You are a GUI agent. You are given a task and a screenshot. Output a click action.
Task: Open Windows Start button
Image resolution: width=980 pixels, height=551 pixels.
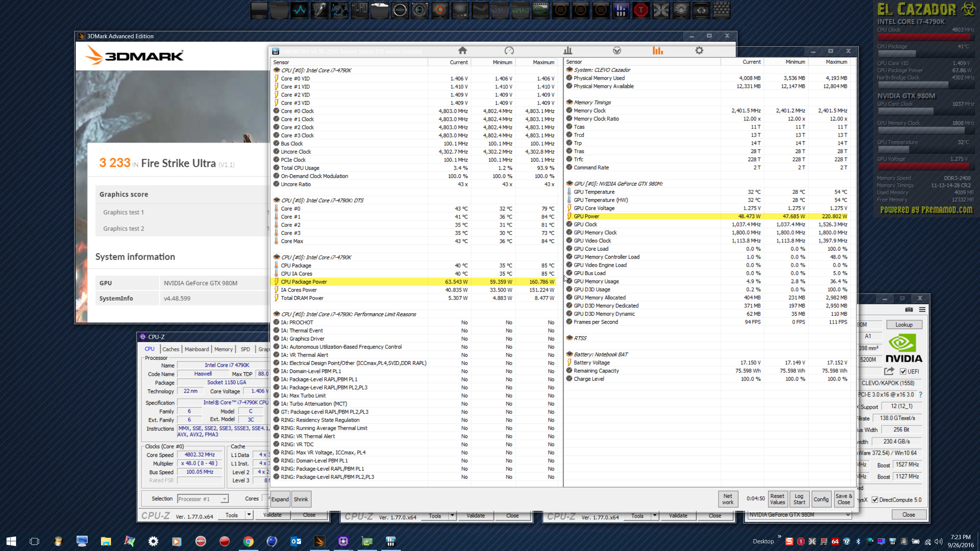11,541
